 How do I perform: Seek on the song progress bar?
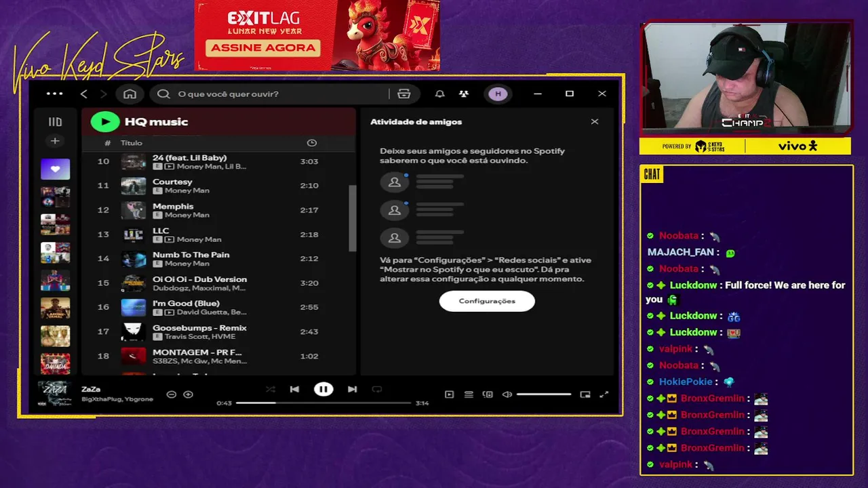323,403
